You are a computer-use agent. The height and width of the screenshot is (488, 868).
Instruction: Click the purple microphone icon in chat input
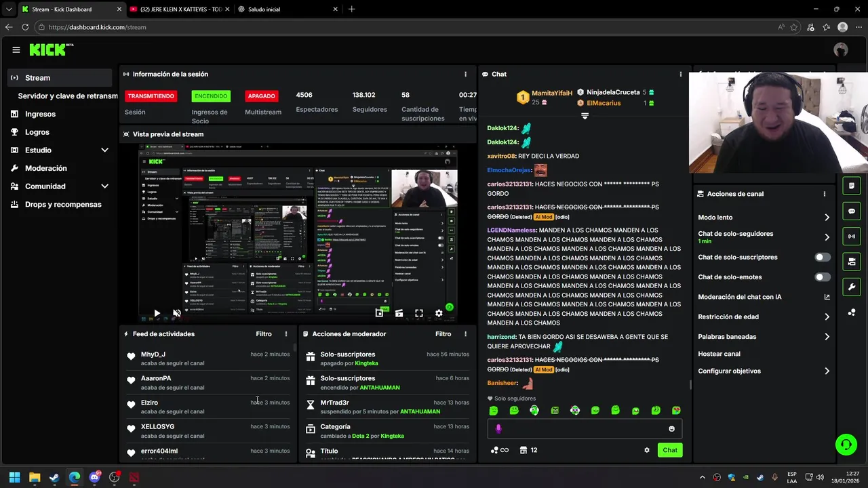coord(498,428)
